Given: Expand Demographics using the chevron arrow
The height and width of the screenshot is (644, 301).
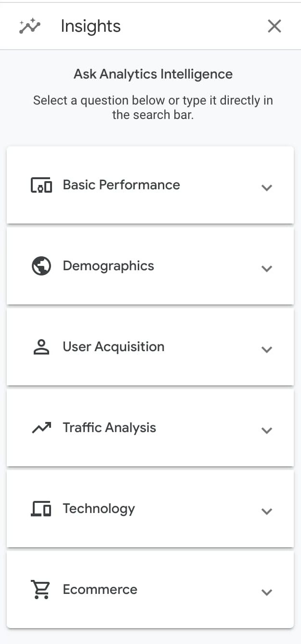Looking at the screenshot, I should 267,268.
